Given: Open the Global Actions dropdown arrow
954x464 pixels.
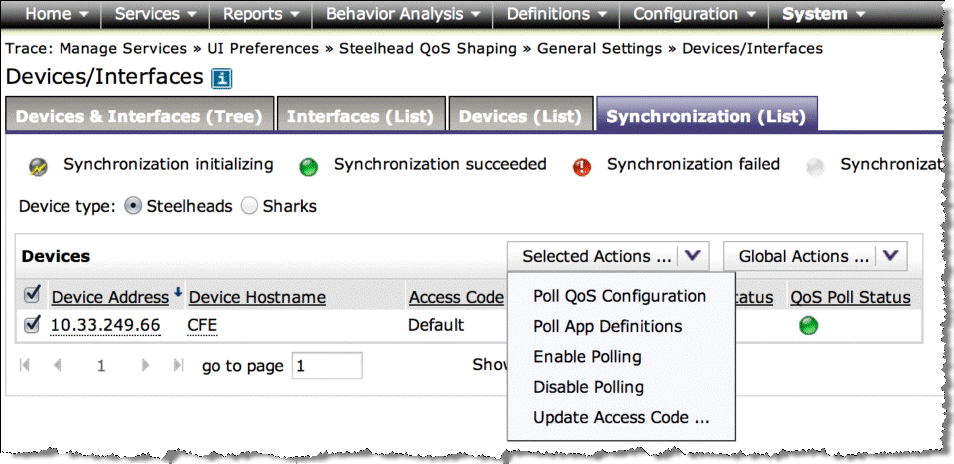Looking at the screenshot, I should 891,256.
